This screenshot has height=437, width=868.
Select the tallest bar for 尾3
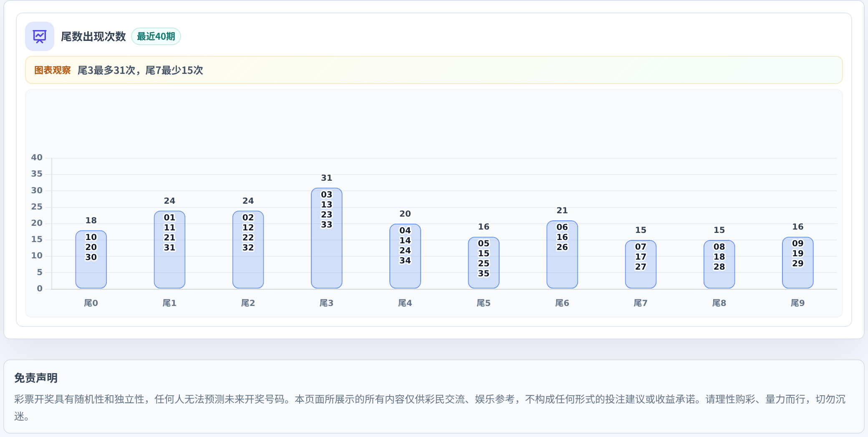[x=326, y=238]
